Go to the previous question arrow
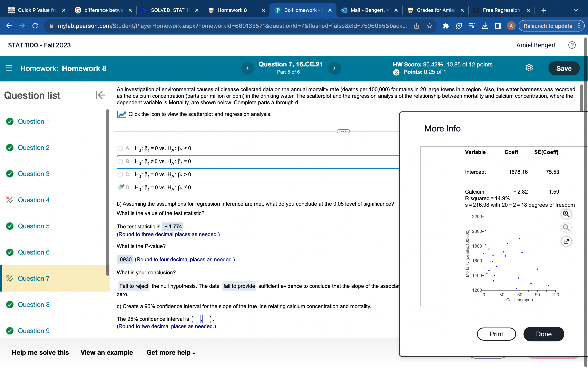This screenshot has width=588, height=368. 247,68
